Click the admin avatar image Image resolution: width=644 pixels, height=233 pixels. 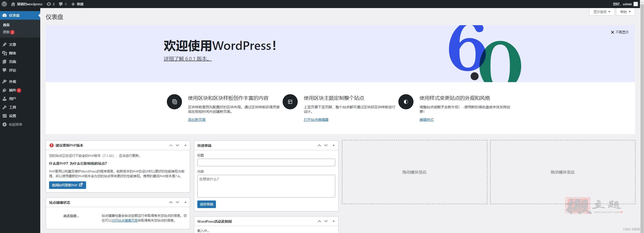(x=636, y=4)
